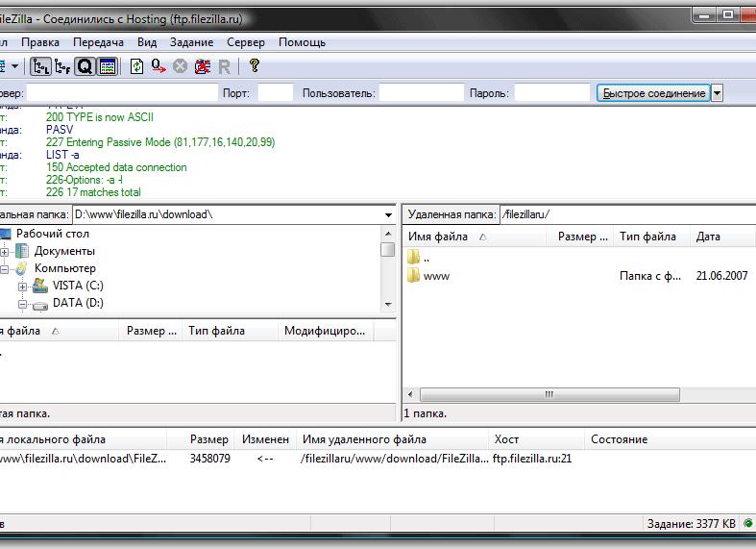The image size is (756, 549).
Task: Collapse the DATA (D:) drive node
Action: tap(22, 304)
